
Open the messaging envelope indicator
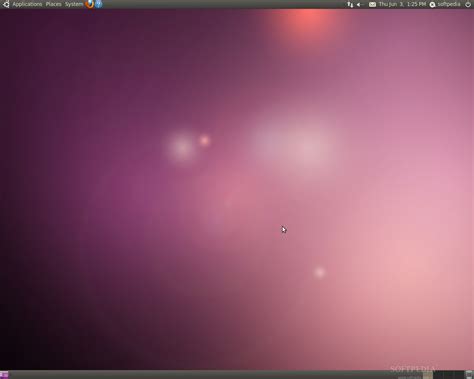pos(372,4)
